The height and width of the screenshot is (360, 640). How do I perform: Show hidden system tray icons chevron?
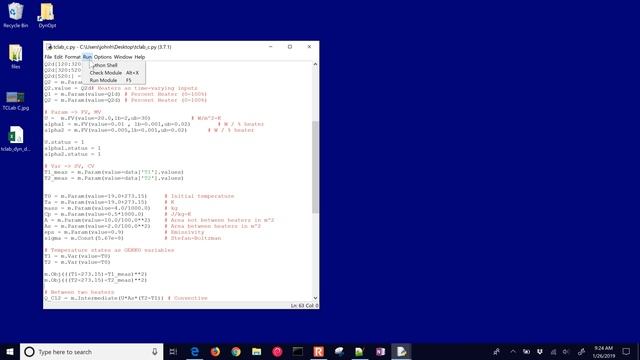513,351
